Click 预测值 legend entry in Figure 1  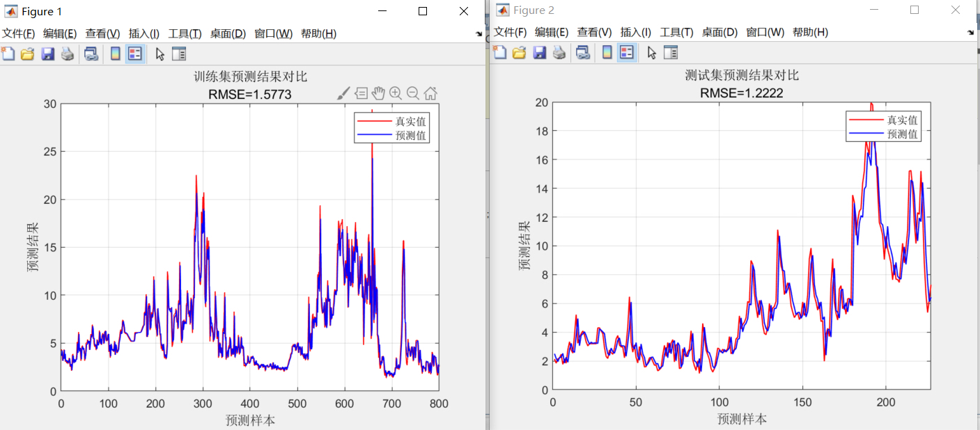point(412,136)
